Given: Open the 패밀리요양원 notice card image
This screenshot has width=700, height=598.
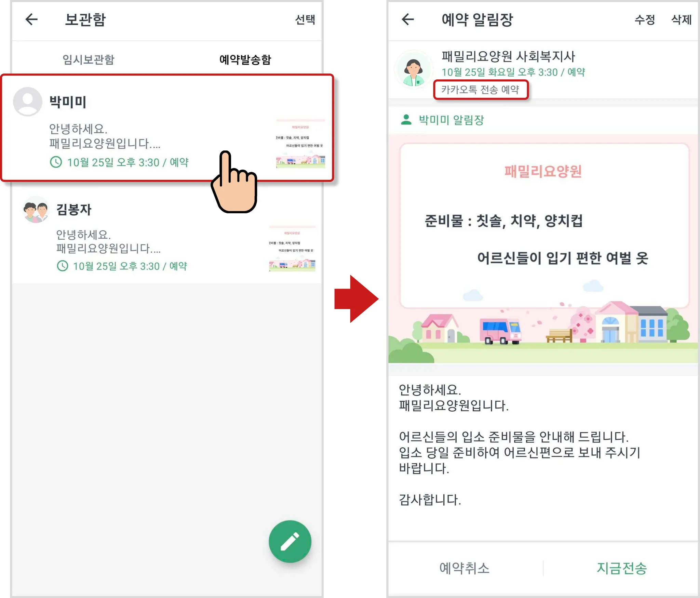Looking at the screenshot, I should (x=543, y=249).
